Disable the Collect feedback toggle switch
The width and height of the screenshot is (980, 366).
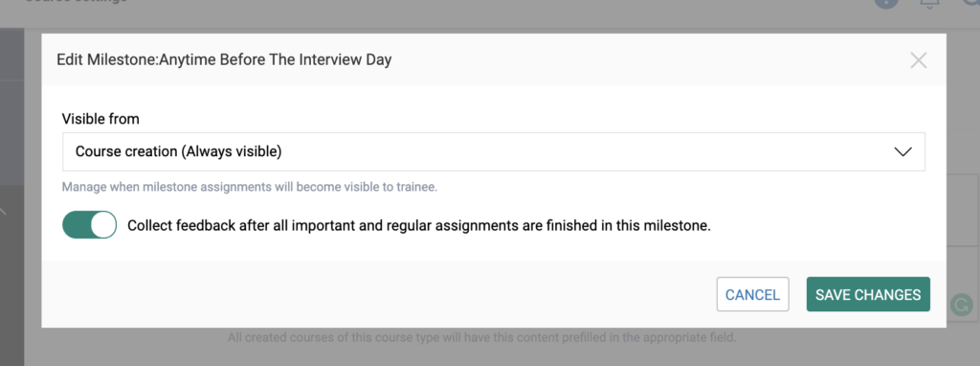pyautogui.click(x=89, y=225)
